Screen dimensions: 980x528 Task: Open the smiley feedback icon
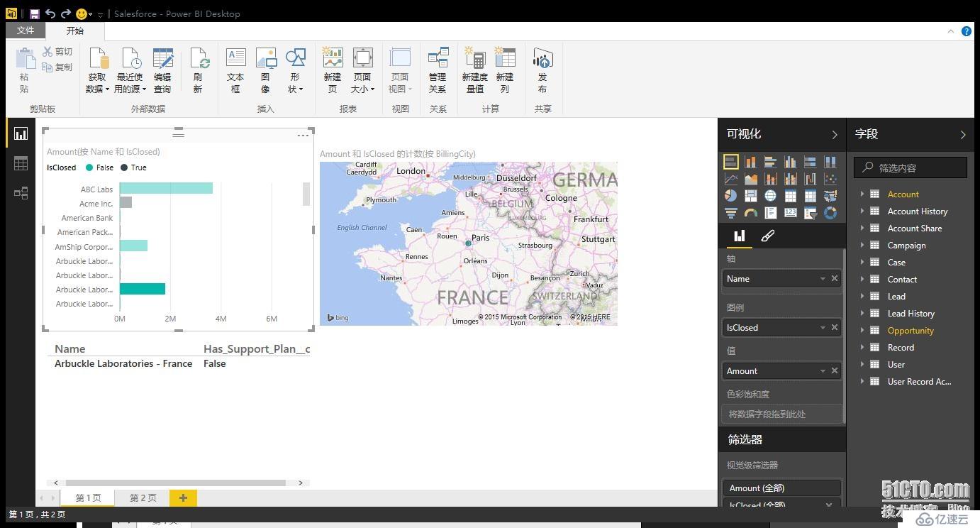coord(81,13)
